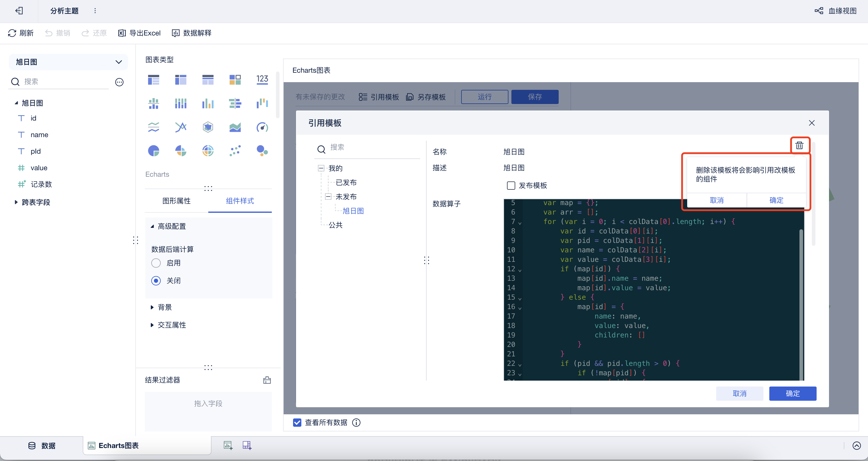Click the 123 KPI indicator chart icon
The width and height of the screenshot is (868, 461).
[x=262, y=79]
